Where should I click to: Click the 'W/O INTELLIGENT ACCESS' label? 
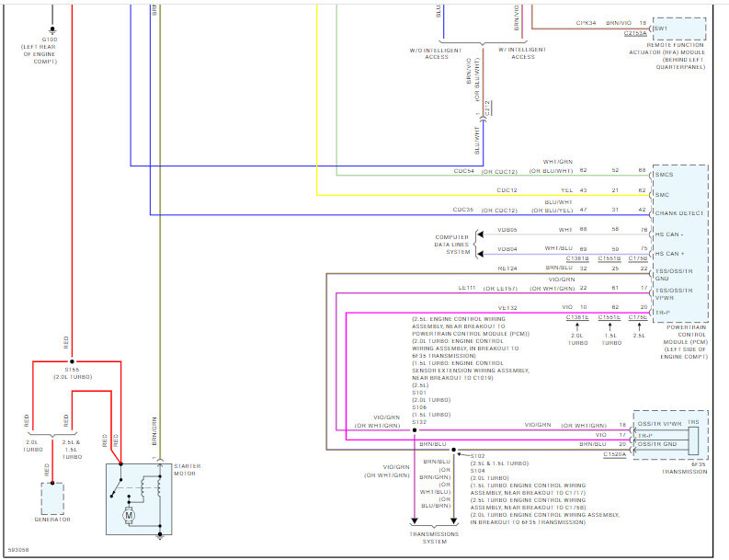[436, 53]
